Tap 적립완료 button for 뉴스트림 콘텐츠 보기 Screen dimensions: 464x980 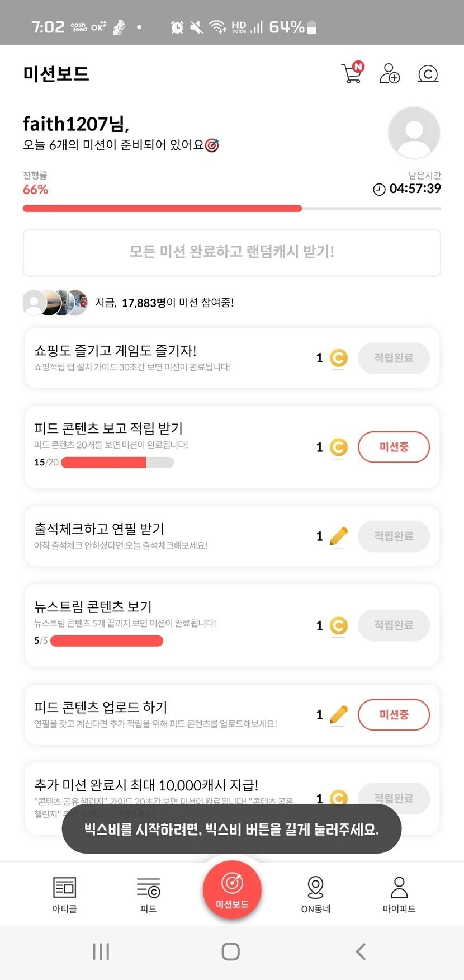tap(394, 625)
